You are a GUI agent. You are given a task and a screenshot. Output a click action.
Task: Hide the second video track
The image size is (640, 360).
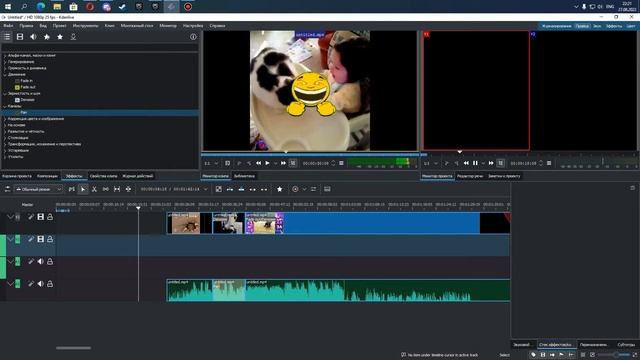pyautogui.click(x=40, y=239)
